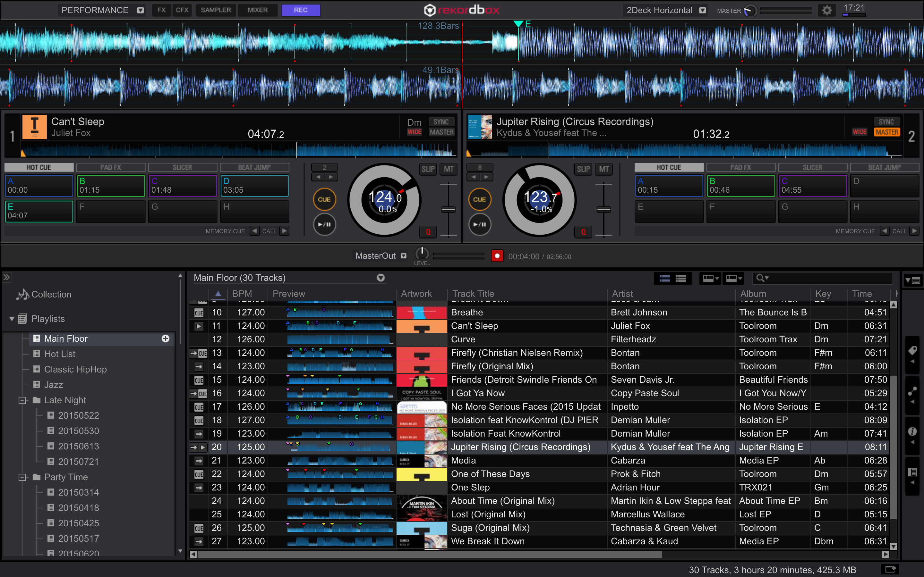Enable quantize with the Q icon on deck 2
The width and height of the screenshot is (924, 577).
pos(583,232)
